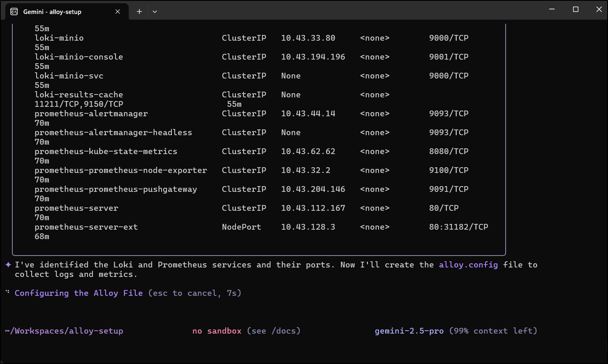Click <none> in the prometheus-server-ext row
The image size is (608, 364).
[x=375, y=227]
